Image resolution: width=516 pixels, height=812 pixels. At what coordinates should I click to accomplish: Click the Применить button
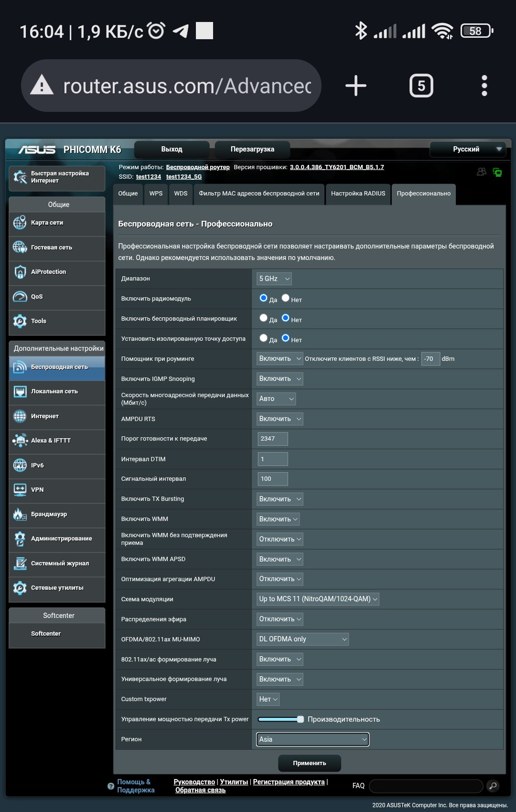(309, 763)
